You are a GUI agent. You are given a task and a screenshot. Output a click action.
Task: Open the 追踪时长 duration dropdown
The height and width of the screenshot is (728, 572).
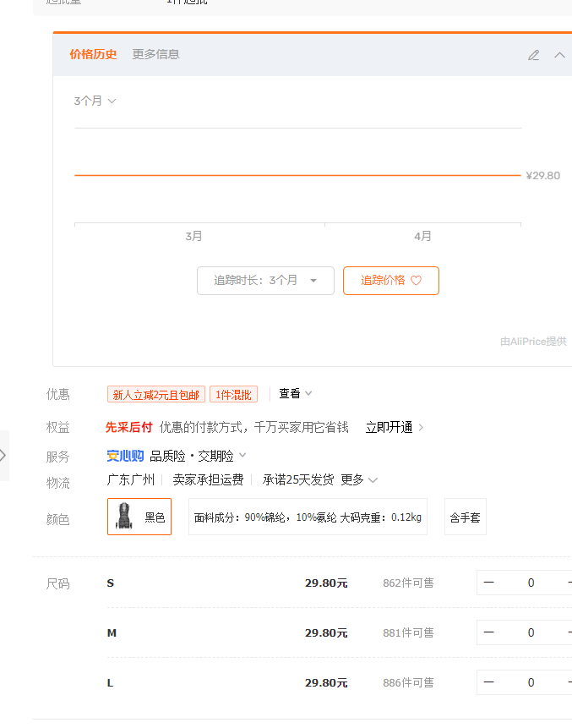265,281
